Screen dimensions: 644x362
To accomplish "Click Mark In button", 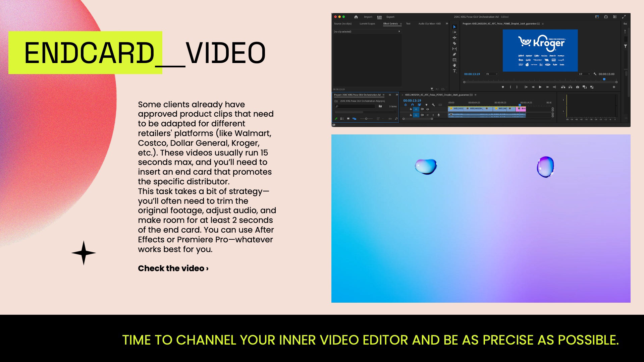I will [511, 87].
